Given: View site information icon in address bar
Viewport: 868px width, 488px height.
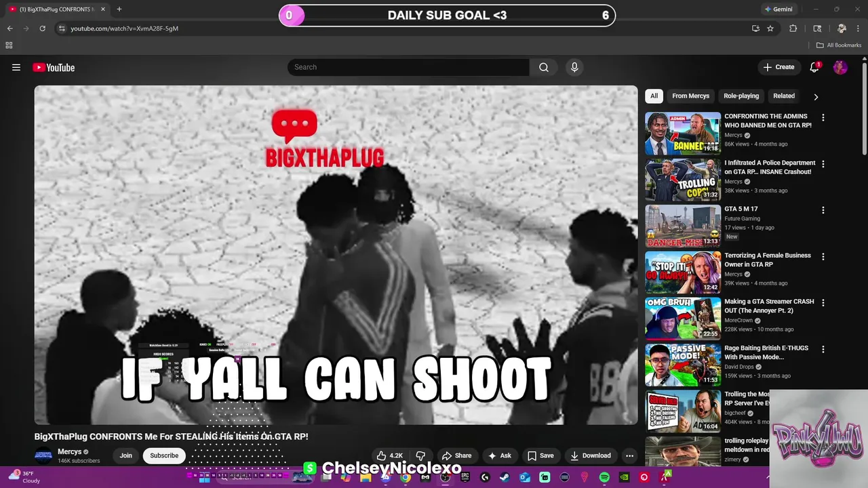Looking at the screenshot, I should pos(62,28).
